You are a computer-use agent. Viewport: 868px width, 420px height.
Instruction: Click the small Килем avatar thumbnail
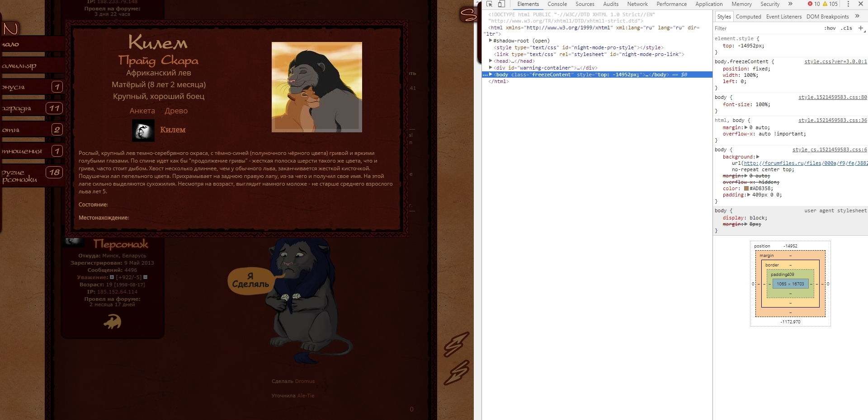pyautogui.click(x=143, y=131)
